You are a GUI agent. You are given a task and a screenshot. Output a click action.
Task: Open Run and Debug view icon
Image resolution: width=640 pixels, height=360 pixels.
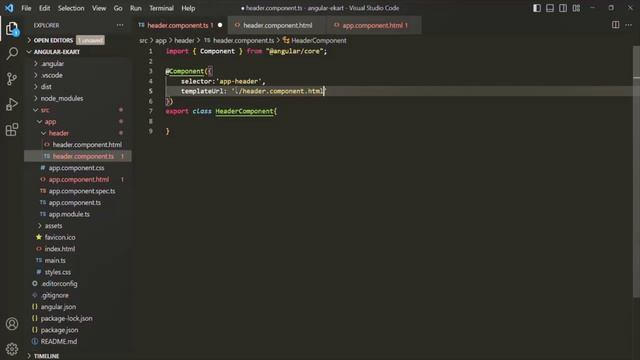point(12,104)
